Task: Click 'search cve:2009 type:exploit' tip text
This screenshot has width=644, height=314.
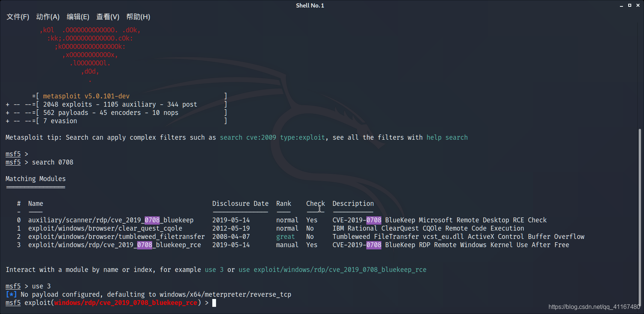Action: click(x=272, y=137)
